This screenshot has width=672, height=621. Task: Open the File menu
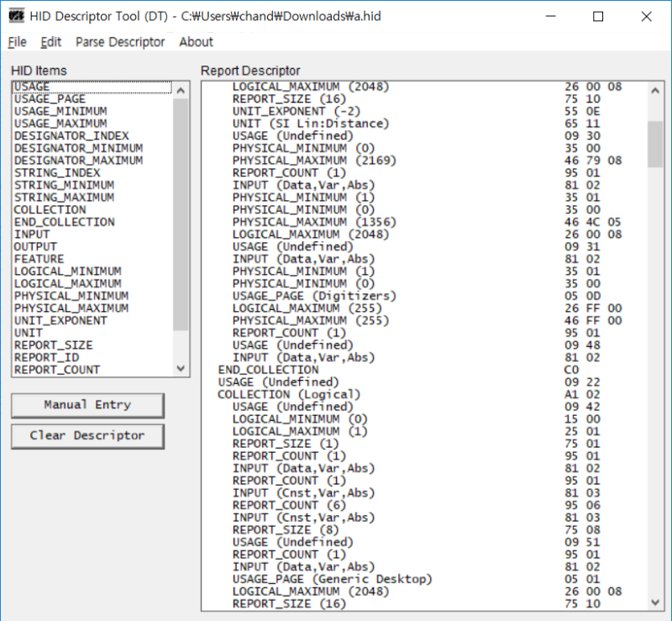(17, 42)
